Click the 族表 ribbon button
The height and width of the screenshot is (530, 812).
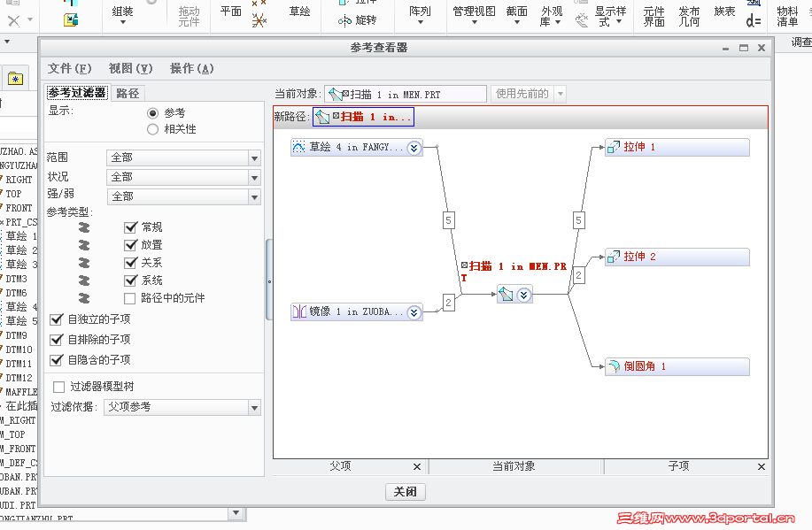724,12
